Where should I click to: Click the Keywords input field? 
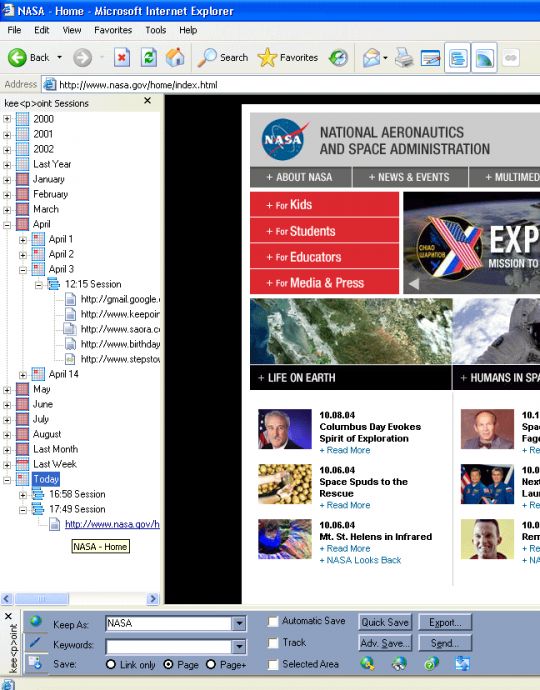coord(169,646)
